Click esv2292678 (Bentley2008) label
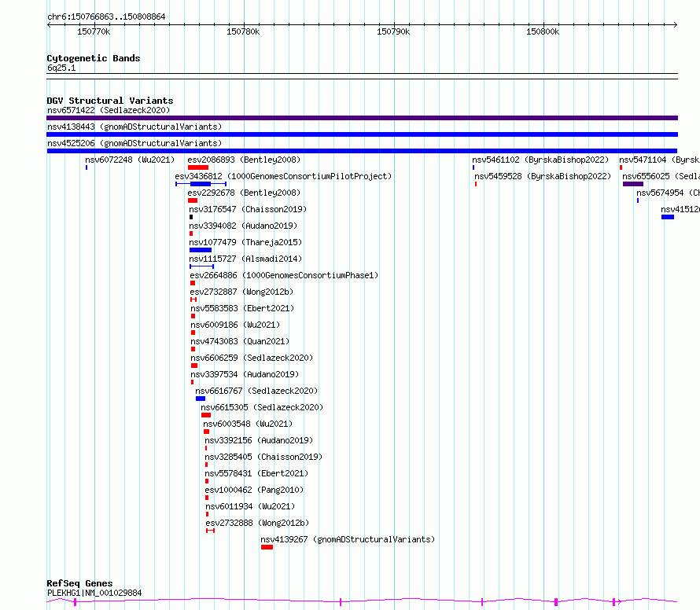 point(244,193)
